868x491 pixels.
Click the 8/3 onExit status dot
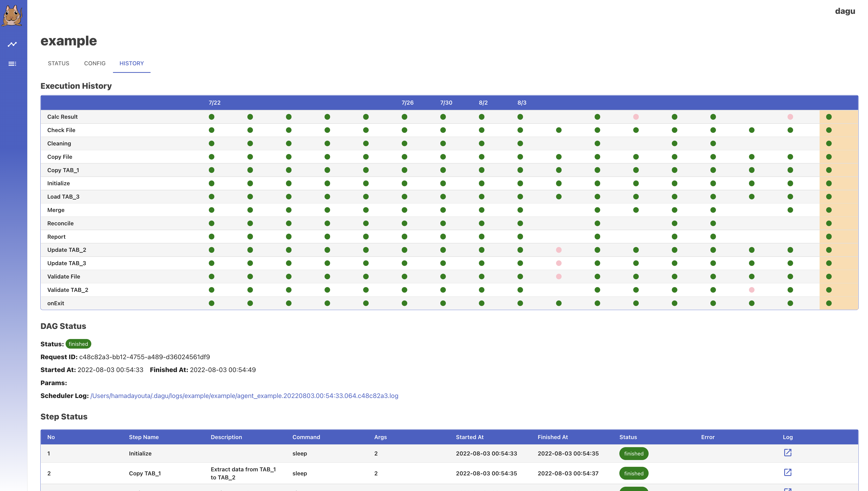520,303
